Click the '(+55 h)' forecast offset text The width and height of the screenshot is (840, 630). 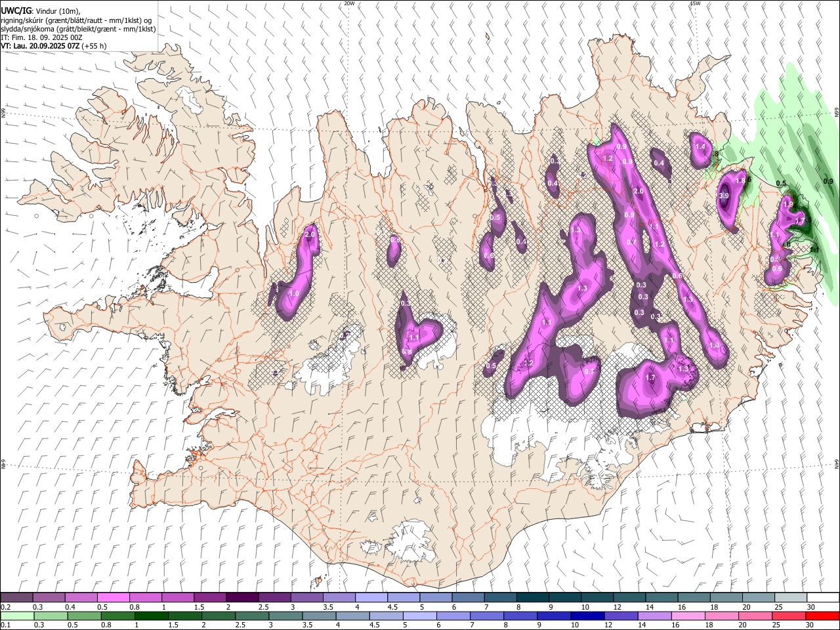pos(94,46)
